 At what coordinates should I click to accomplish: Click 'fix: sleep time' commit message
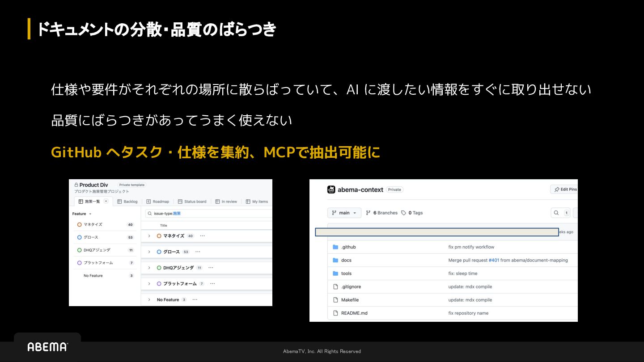pos(463,274)
